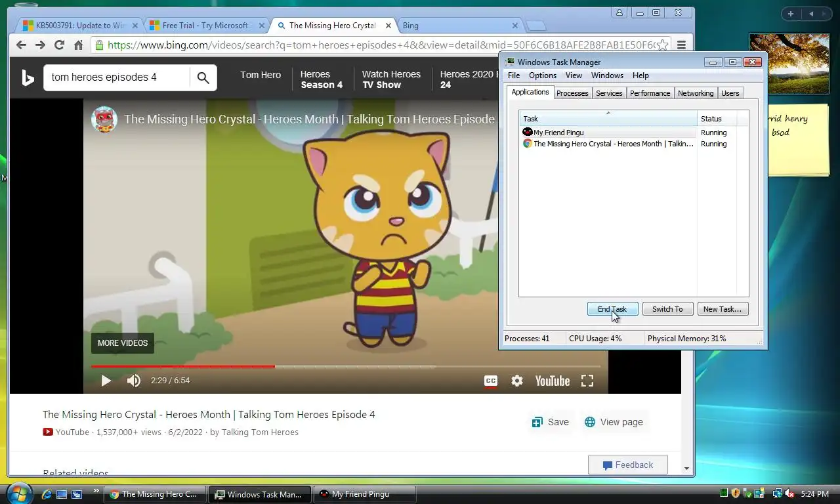The image size is (840, 504).
Task: Click the page scrollbar down arrow
Action: point(687,469)
